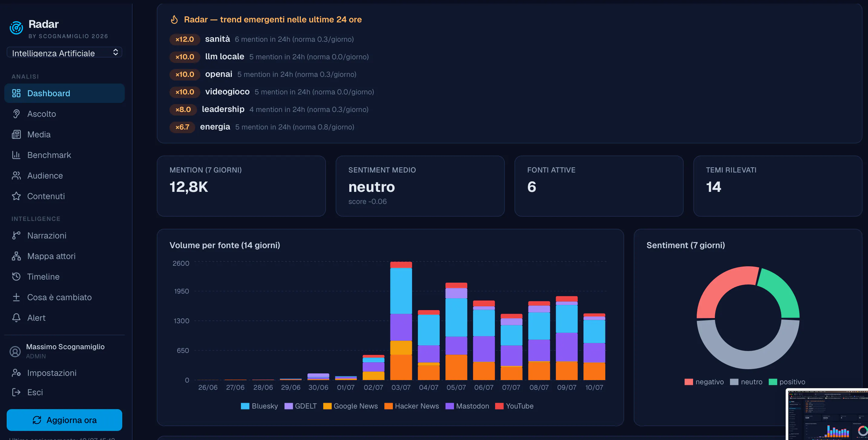Navigate to Benchmark

click(64, 155)
